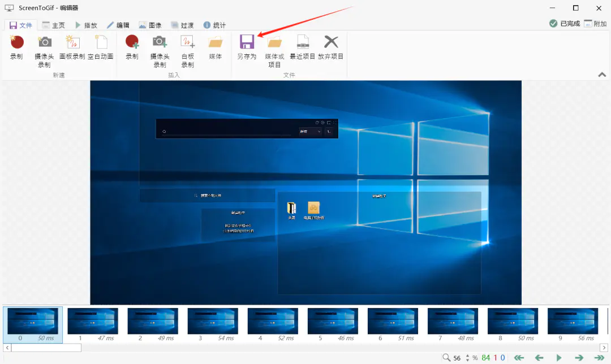The width and height of the screenshot is (611, 364).
Task: Select frame 1 thumbnail
Action: click(93, 324)
